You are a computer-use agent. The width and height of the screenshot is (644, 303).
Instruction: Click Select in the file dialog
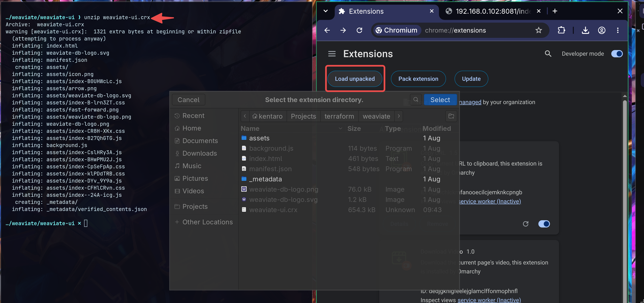(440, 100)
